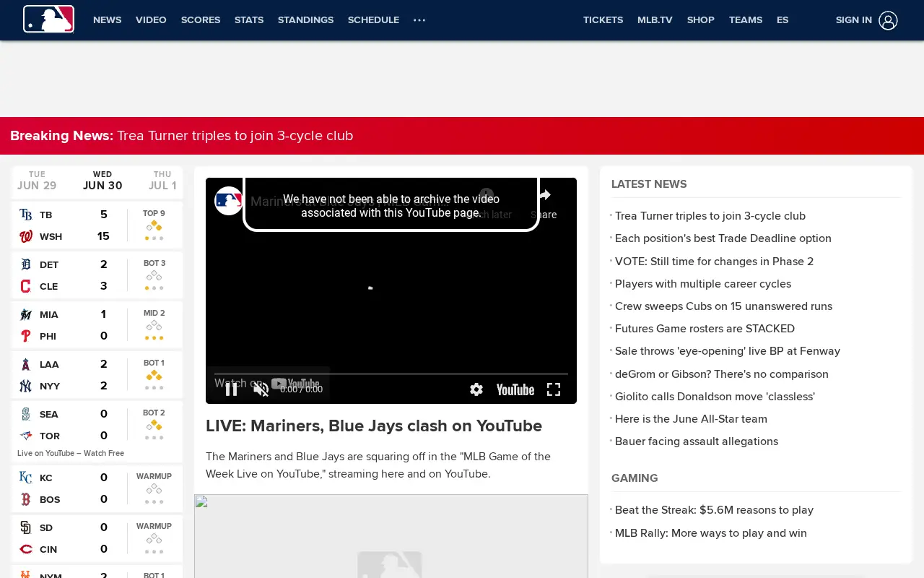Open the Teams menu in the header
924x578 pixels.
coord(746,20)
